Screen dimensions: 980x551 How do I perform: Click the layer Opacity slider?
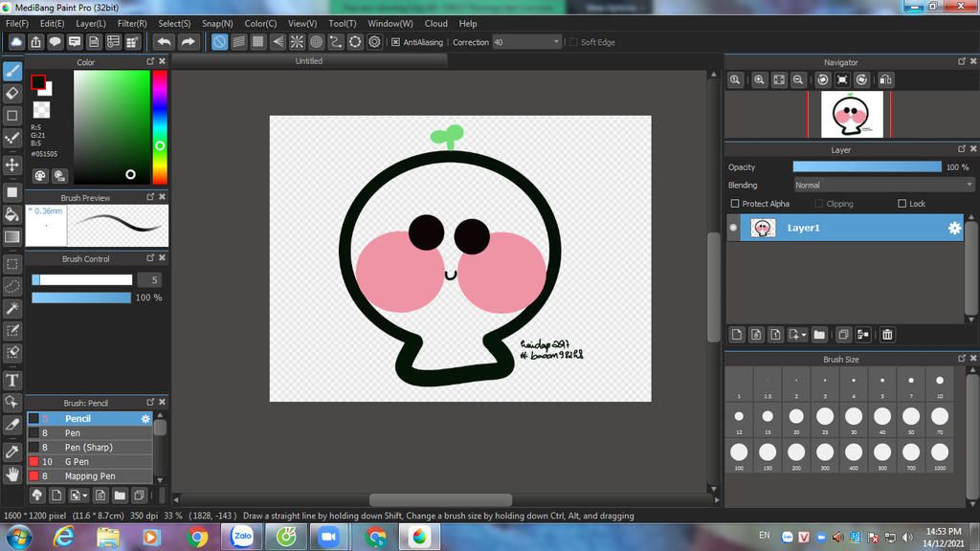pyautogui.click(x=867, y=166)
